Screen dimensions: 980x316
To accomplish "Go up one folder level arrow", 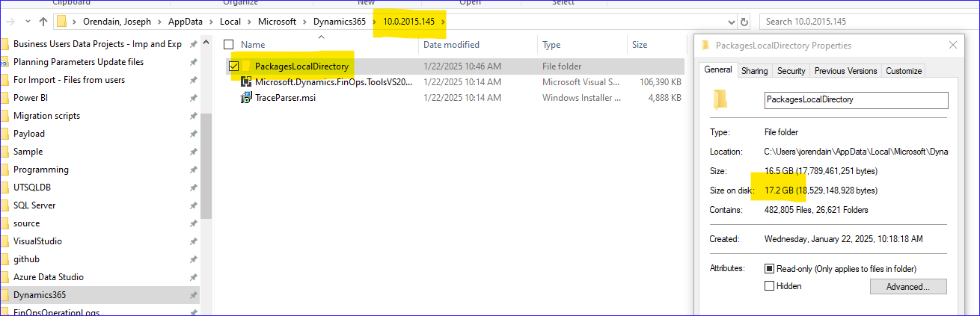I will (x=43, y=22).
